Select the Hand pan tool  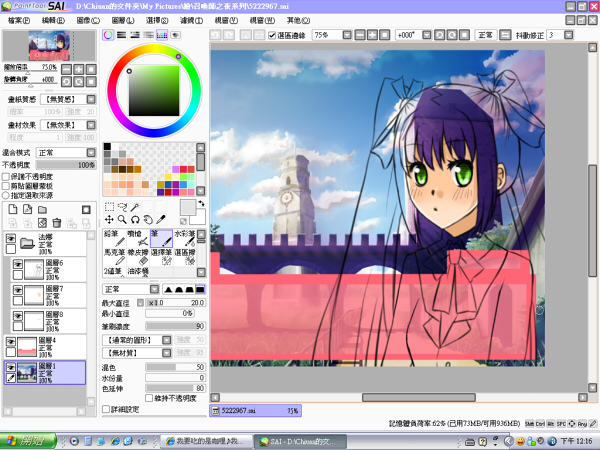pos(148,220)
